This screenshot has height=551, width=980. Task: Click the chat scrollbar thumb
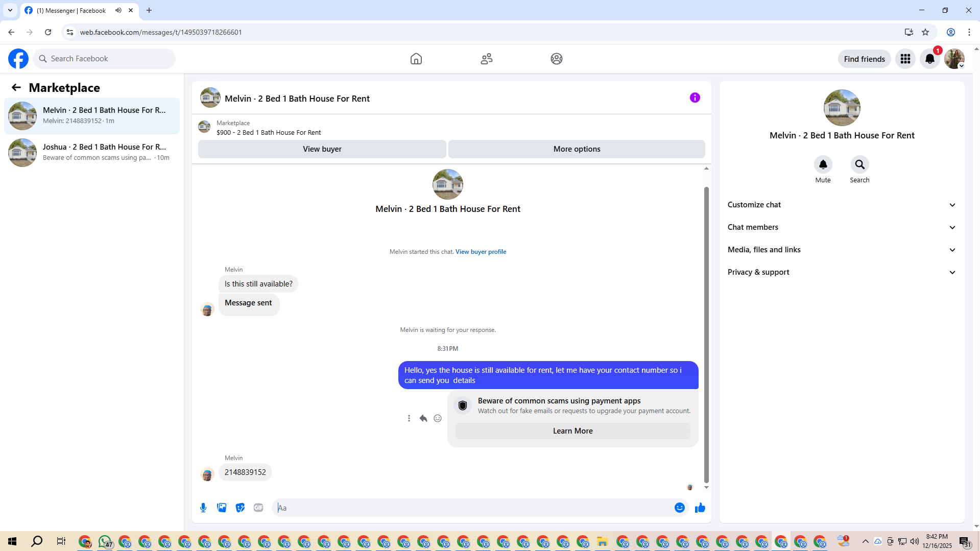(707, 334)
